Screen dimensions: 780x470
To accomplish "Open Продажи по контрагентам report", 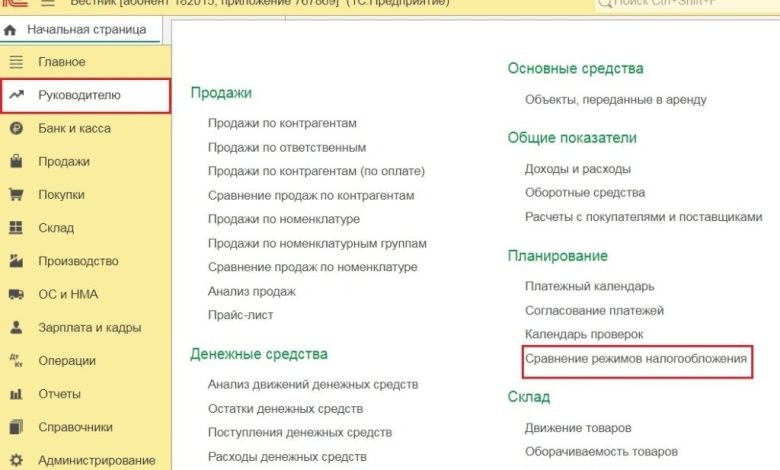I will (282, 123).
